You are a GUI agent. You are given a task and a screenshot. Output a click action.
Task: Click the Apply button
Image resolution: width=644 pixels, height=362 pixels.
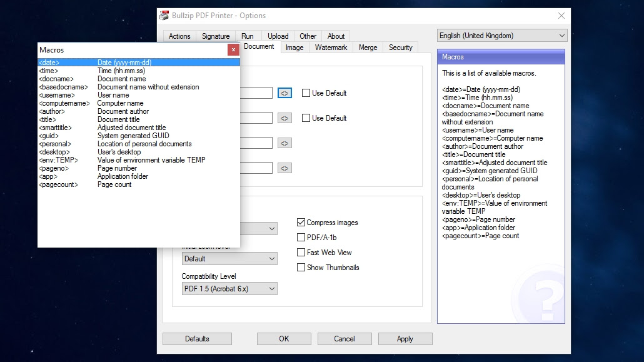point(405,339)
